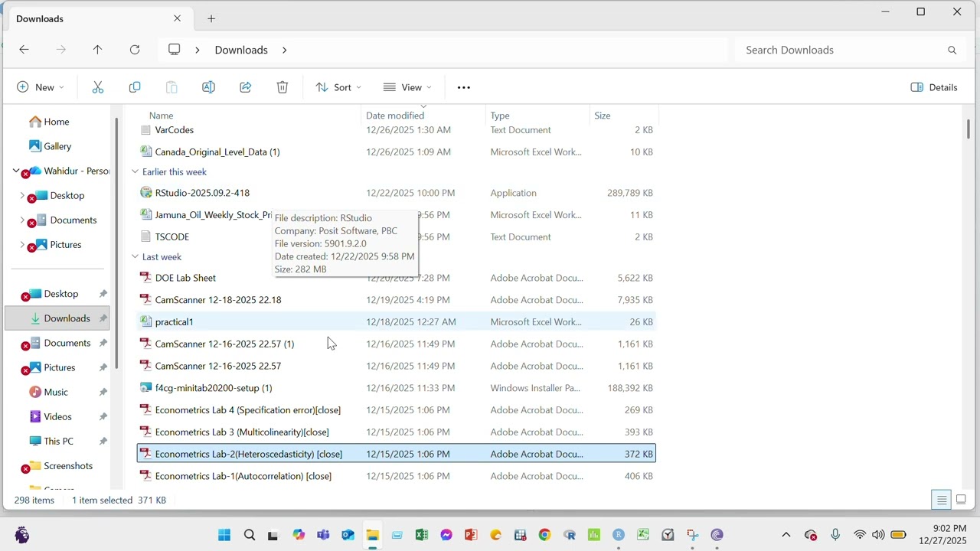Screen dimensions: 980x551
Task: Collapse the Earlier this week group
Action: (135, 172)
